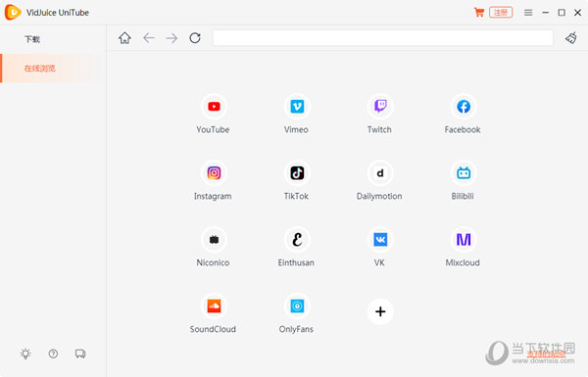The height and width of the screenshot is (377, 588).
Task: Toggle the lightbulb theme icon
Action: point(25,353)
